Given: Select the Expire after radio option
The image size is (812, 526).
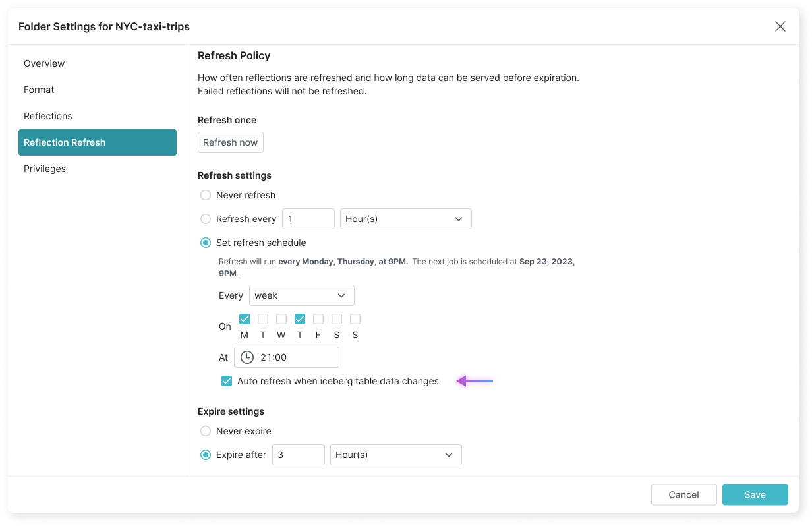Looking at the screenshot, I should tap(206, 455).
